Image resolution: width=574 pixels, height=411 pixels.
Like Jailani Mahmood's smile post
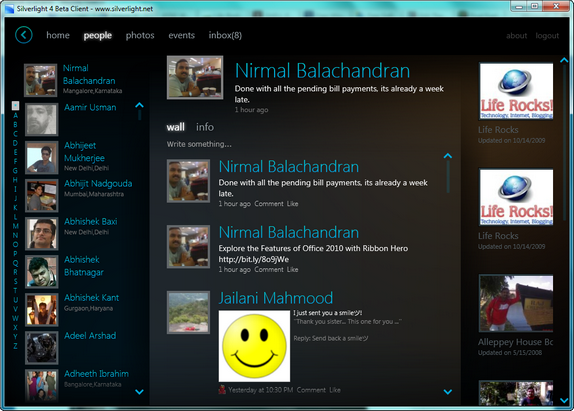pos(335,390)
